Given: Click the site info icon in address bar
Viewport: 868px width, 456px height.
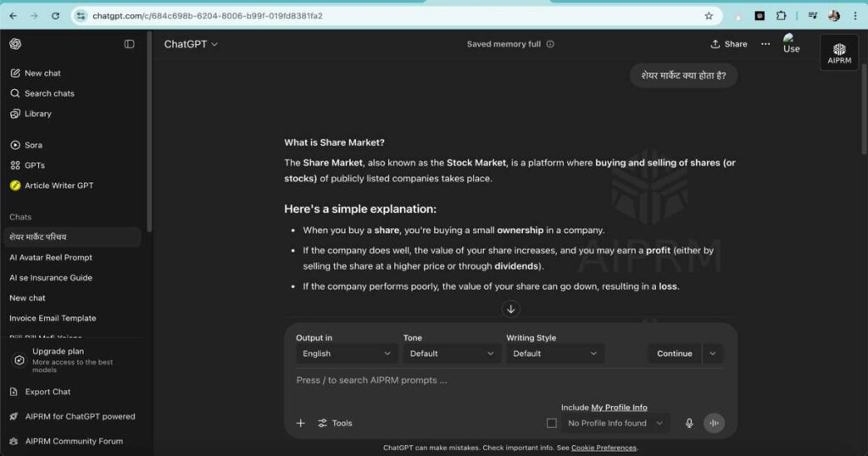Looking at the screenshot, I should coord(81,15).
